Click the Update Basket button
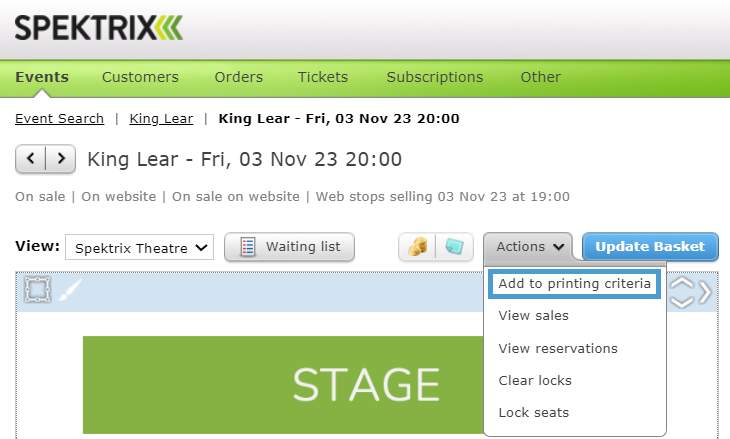Image resolution: width=730 pixels, height=439 pixels. pyautogui.click(x=650, y=247)
